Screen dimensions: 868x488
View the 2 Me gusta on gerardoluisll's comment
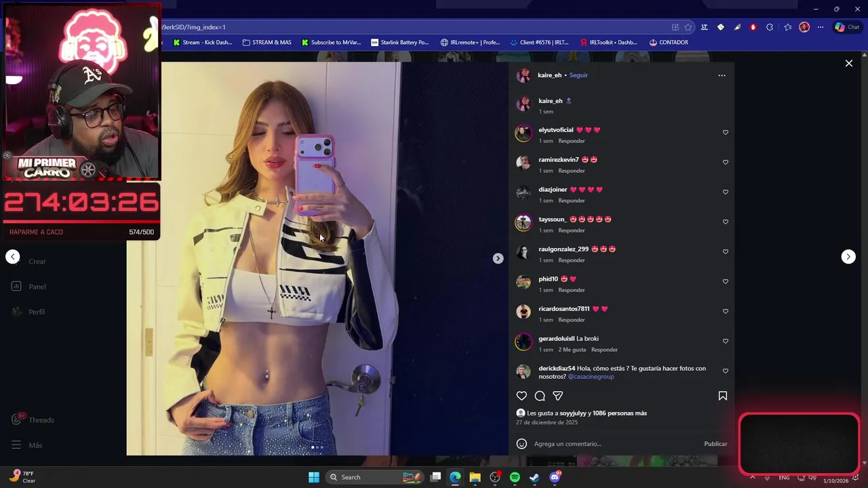pyautogui.click(x=572, y=350)
